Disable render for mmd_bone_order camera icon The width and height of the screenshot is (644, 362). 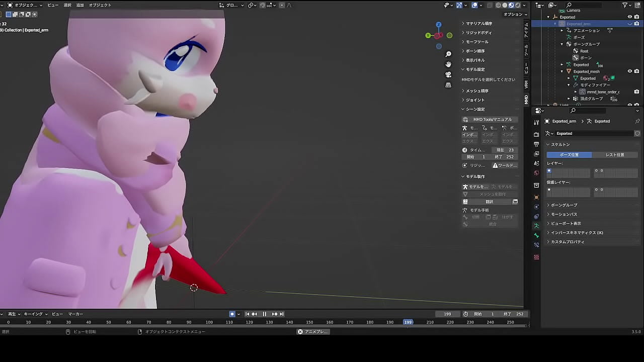point(637,92)
